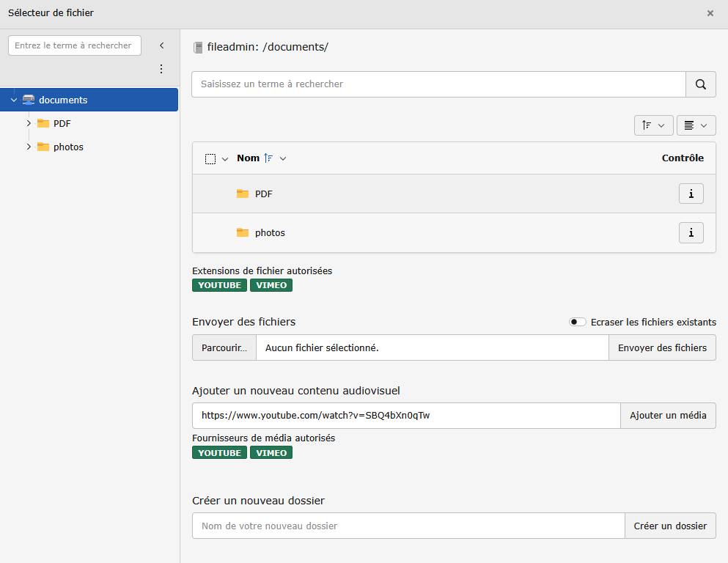Image resolution: width=728 pixels, height=563 pixels.
Task: Open the tree options three-dot menu
Action: pos(161,69)
